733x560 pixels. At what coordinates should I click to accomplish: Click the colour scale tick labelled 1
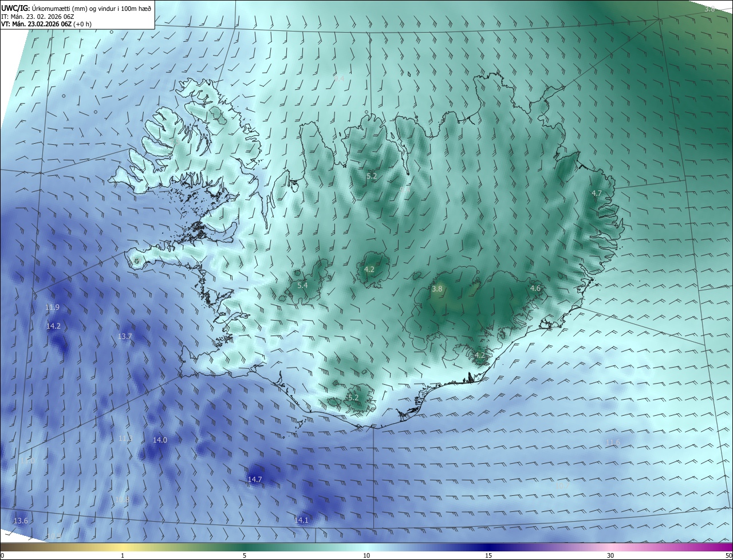pos(123,555)
